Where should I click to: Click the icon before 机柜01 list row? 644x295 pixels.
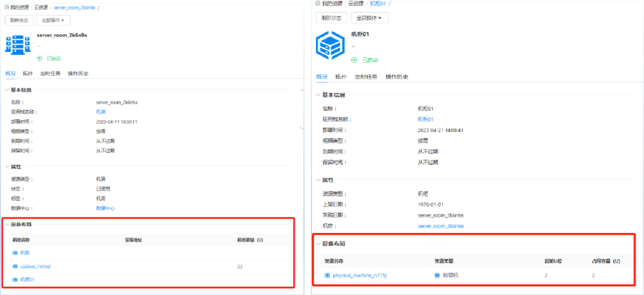(15, 279)
